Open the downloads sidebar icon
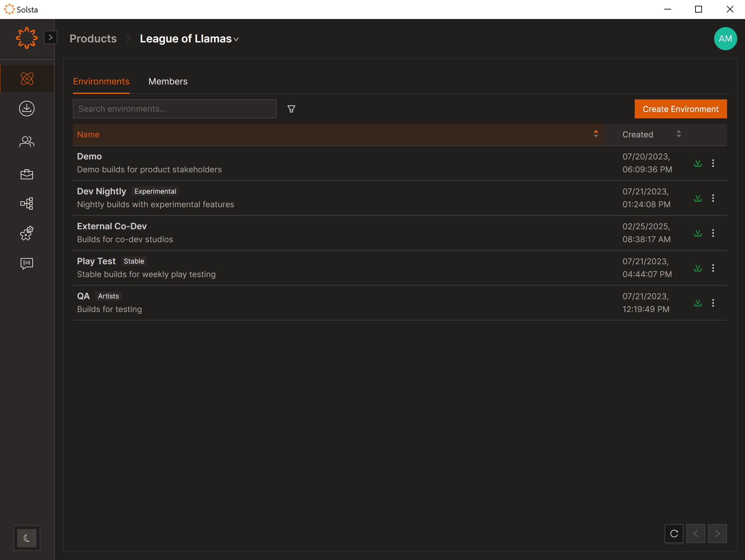This screenshot has width=745, height=560. coord(27,109)
